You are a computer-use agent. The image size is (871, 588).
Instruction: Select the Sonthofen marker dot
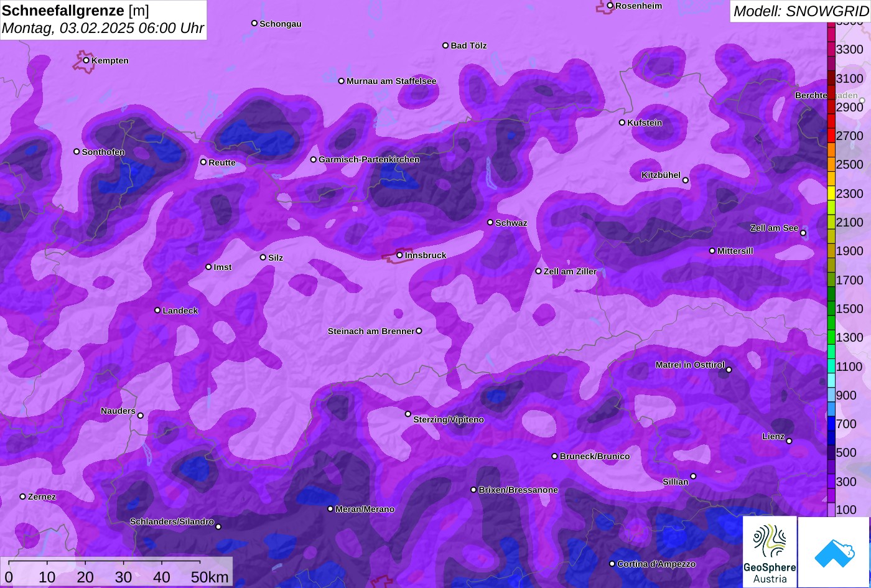coord(77,152)
